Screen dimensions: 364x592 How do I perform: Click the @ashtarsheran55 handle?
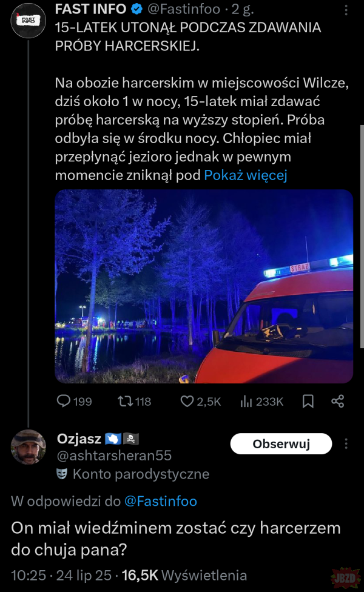(x=114, y=456)
